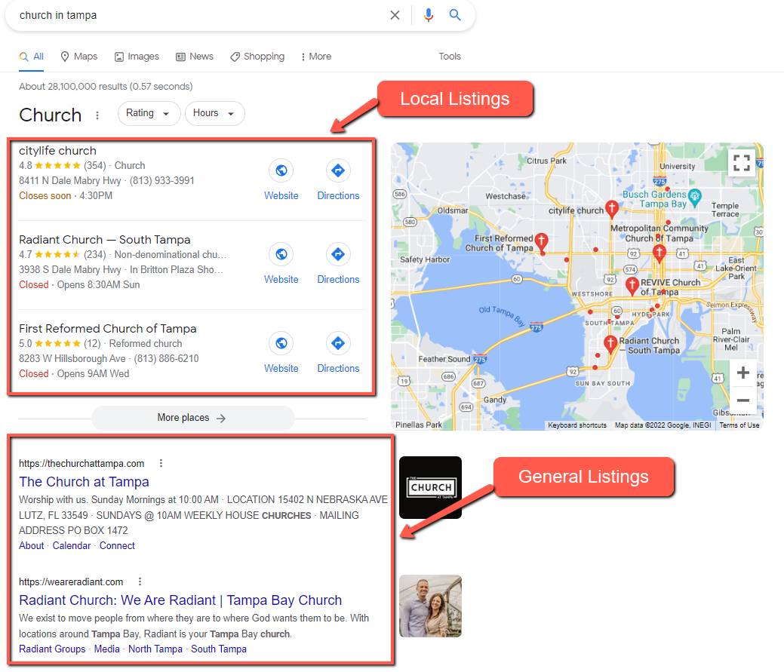Switch to the Images tab
Screen dimensions: 784x672
(x=137, y=57)
